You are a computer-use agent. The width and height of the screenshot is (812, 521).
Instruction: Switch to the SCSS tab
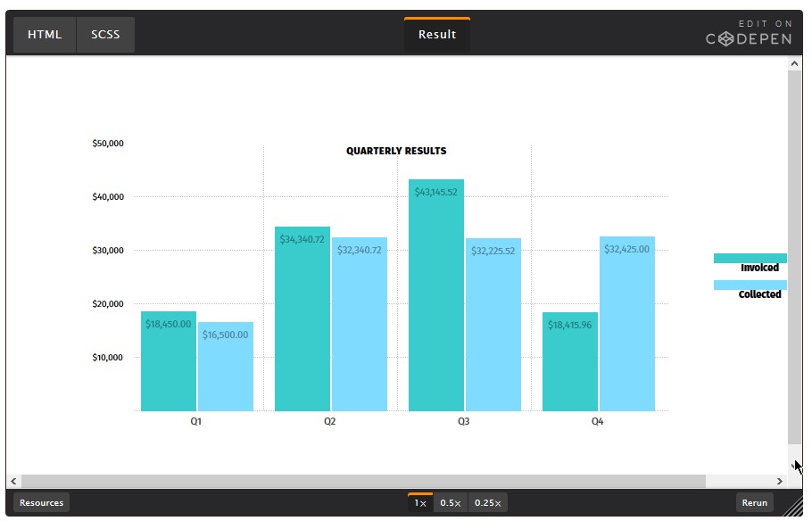pos(105,35)
